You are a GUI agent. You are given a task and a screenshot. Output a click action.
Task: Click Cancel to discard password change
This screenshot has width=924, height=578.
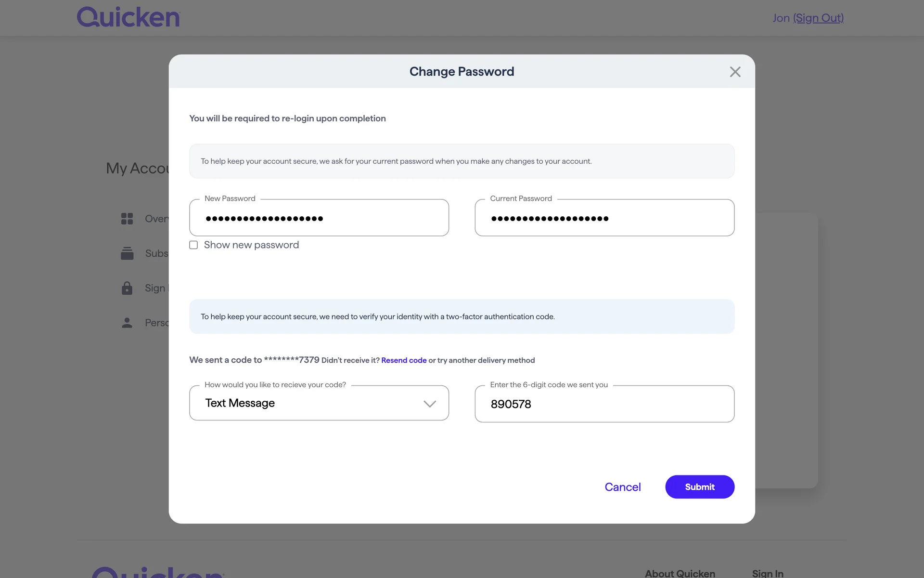pyautogui.click(x=622, y=487)
